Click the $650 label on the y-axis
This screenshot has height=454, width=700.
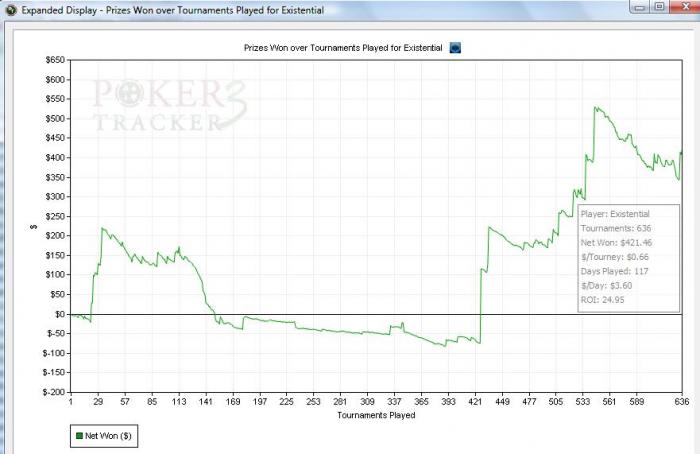coord(55,60)
